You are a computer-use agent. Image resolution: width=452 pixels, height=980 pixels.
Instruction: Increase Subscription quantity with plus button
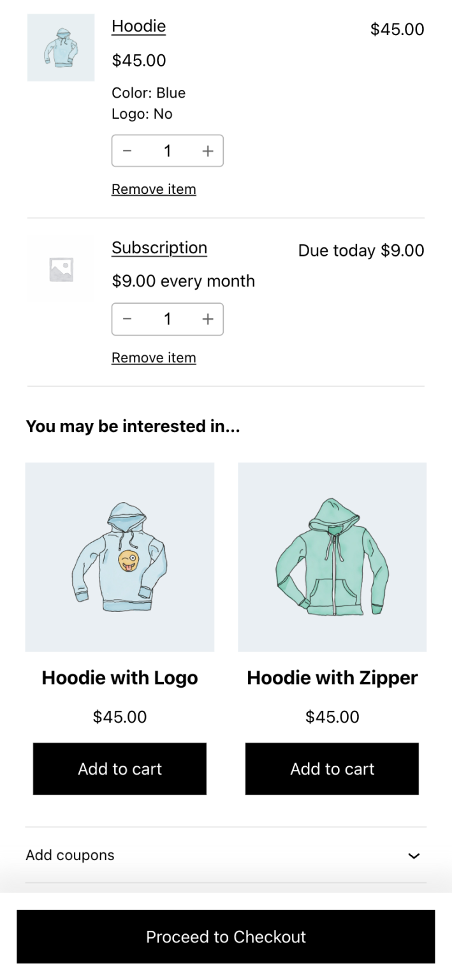pos(207,319)
